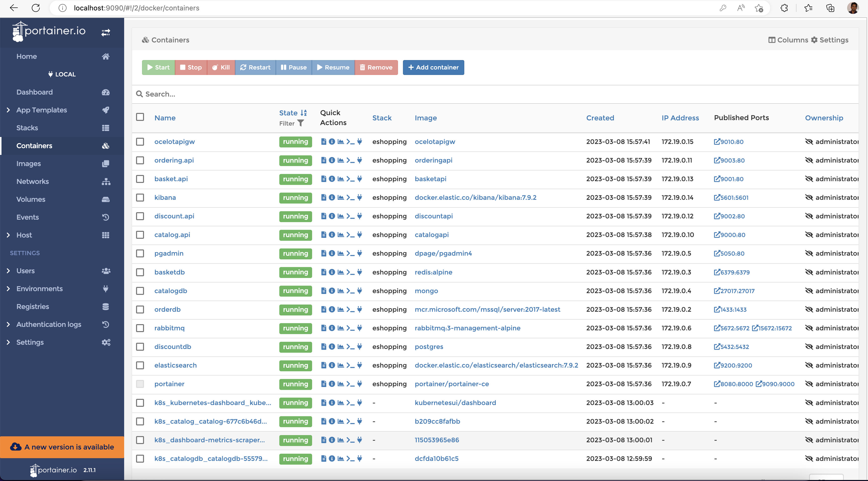
Task: Open stats icon for k8s_kubernetes-dashboard row
Action: [x=341, y=403]
